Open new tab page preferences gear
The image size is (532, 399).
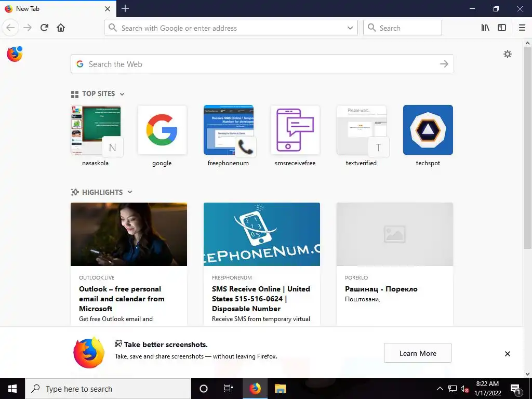click(x=508, y=54)
